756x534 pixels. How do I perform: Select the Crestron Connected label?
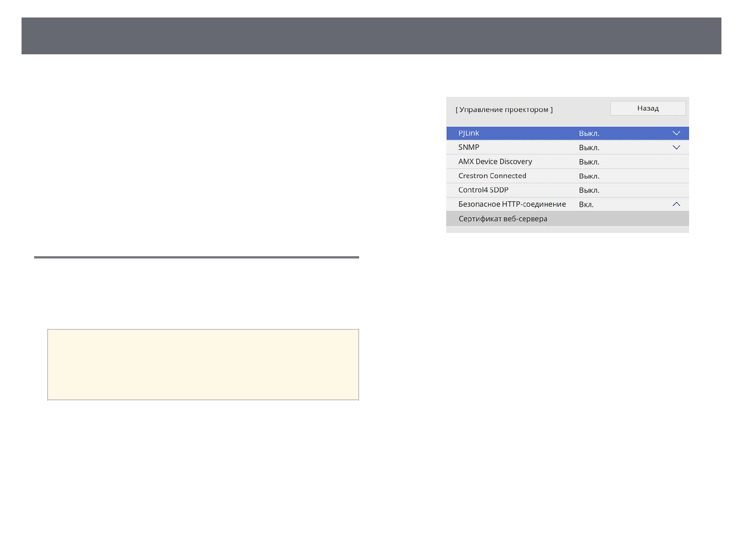point(492,176)
